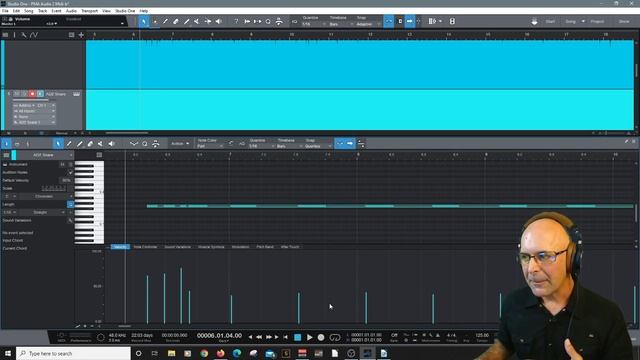Select the editor Listen speaker tool

click(111, 144)
